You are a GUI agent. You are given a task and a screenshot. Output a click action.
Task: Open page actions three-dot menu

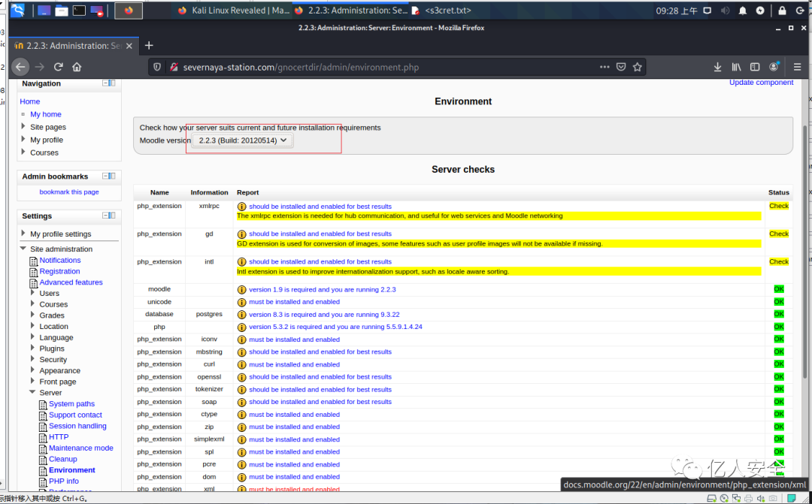point(604,67)
